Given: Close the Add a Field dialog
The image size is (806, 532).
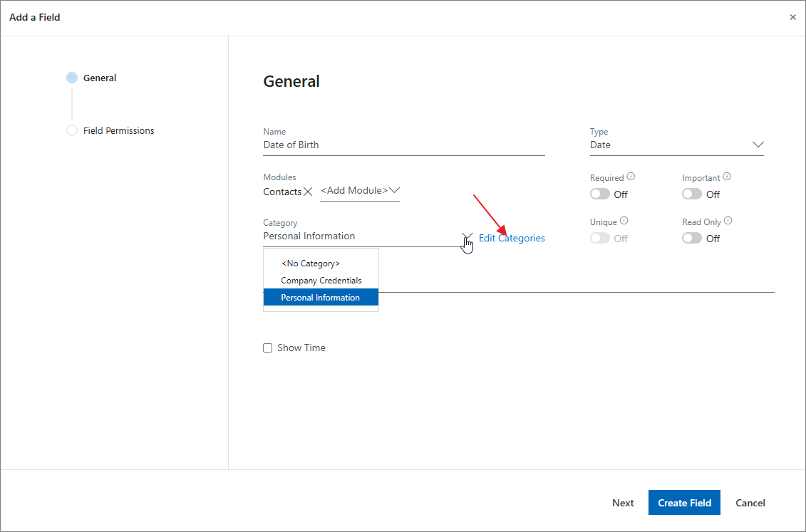Looking at the screenshot, I should pyautogui.click(x=792, y=17).
